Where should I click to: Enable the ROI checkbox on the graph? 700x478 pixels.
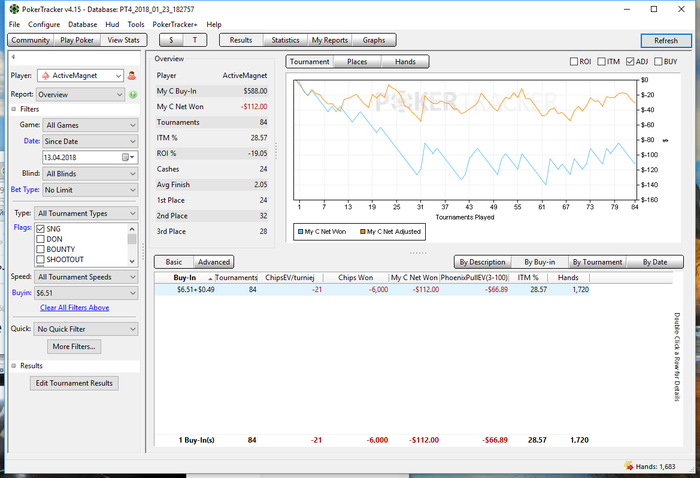[x=574, y=62]
